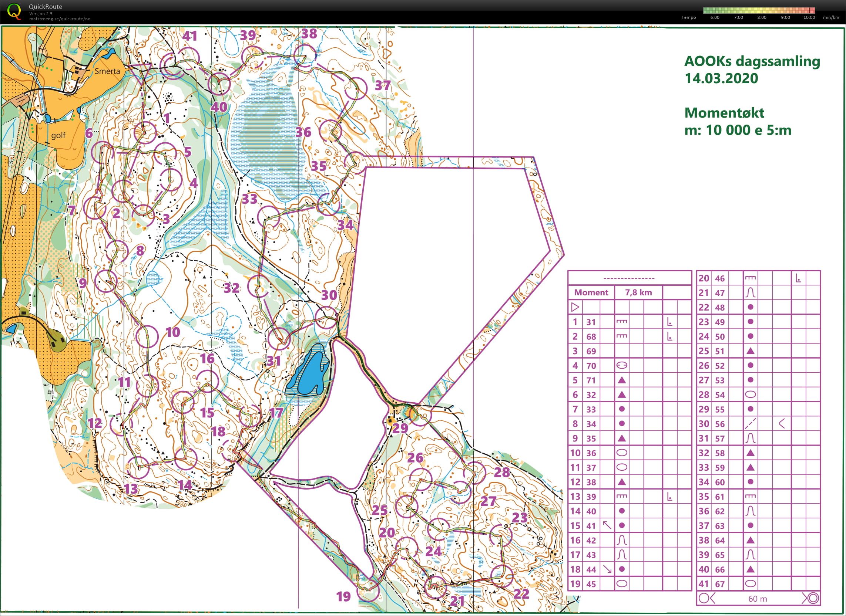Image resolution: width=846 pixels, height=616 pixels.
Task: Click control circle 29 near road junction
Action: tap(420, 414)
